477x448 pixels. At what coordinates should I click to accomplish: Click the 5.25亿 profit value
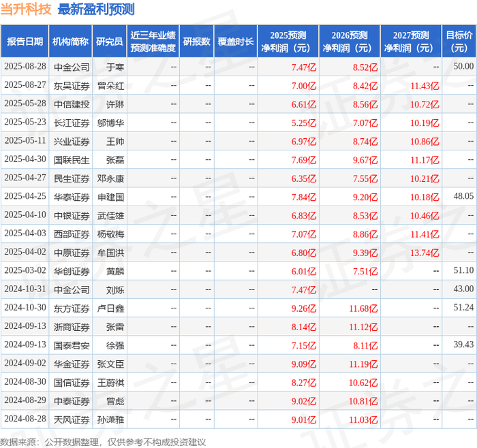pos(304,123)
